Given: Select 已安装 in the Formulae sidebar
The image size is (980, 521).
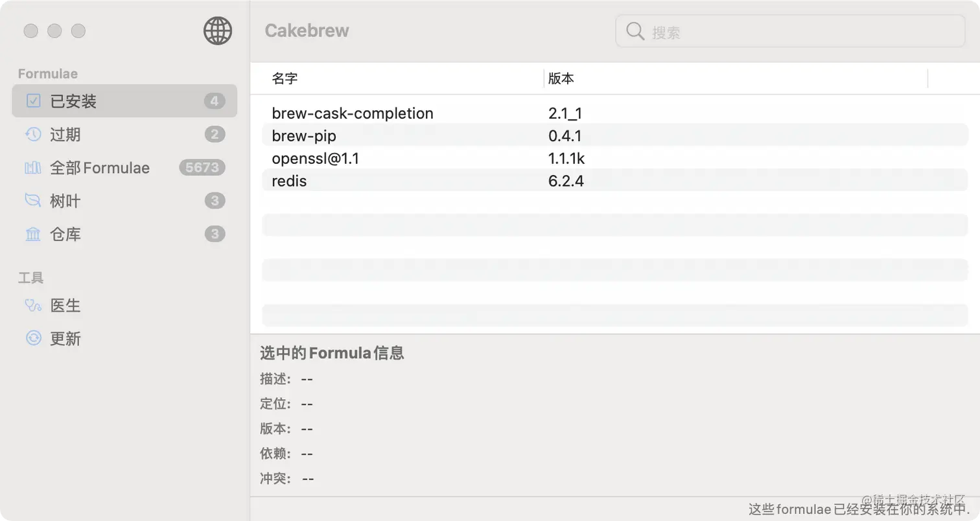Looking at the screenshot, I should click(71, 100).
